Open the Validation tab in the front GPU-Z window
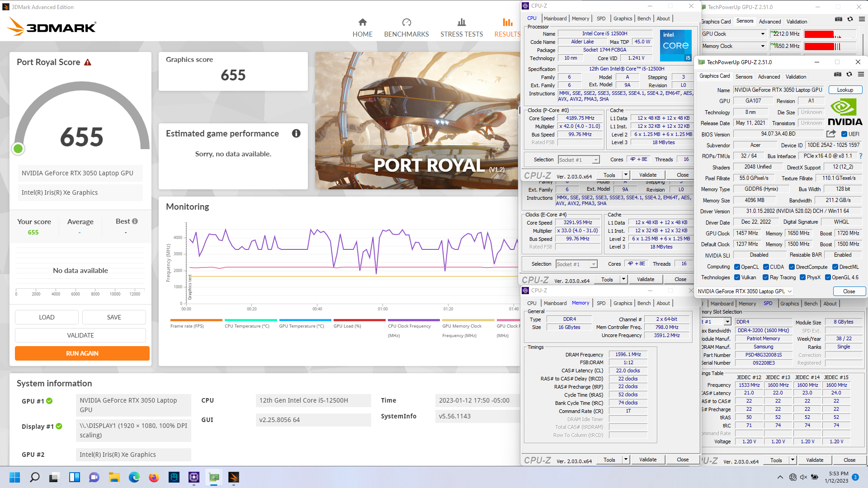 [x=796, y=77]
